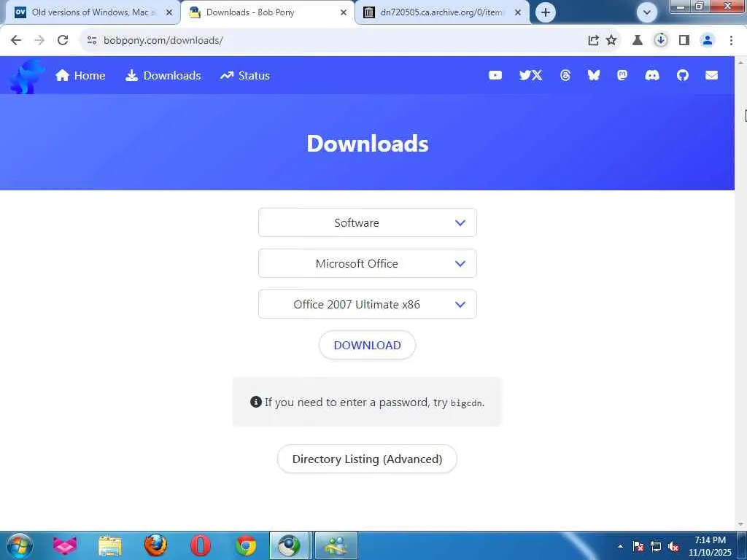Viewport: 747px width, 560px height.
Task: Open the Status nav link
Action: pos(245,75)
